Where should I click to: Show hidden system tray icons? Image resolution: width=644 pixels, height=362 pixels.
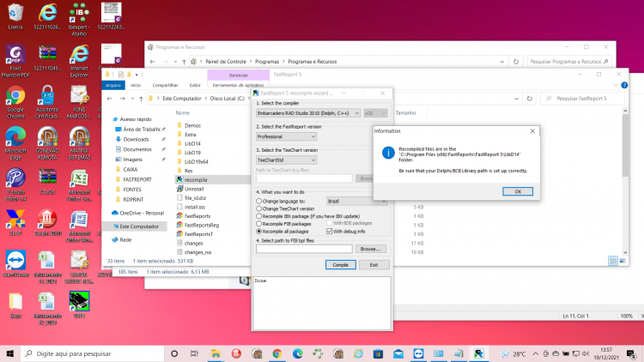(536, 353)
